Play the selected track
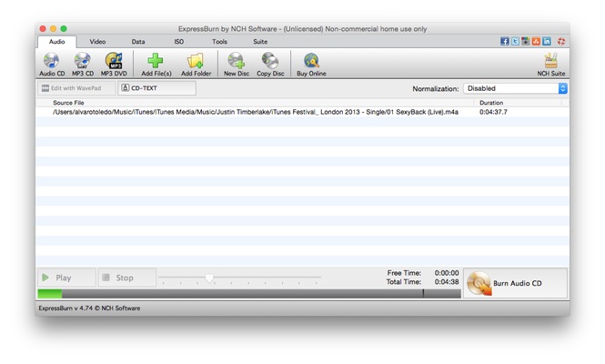This screenshot has width=605, height=364. (66, 278)
